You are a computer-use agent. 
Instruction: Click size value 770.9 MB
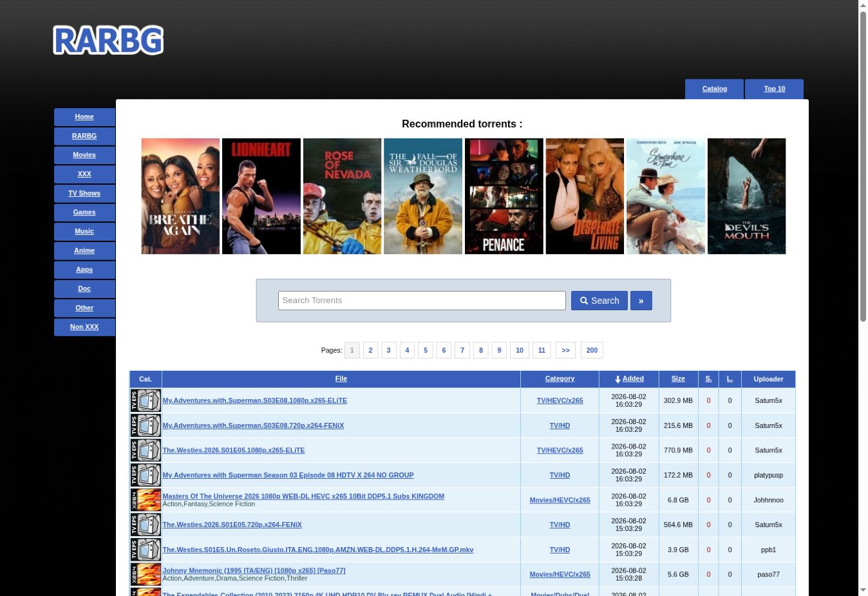click(678, 451)
